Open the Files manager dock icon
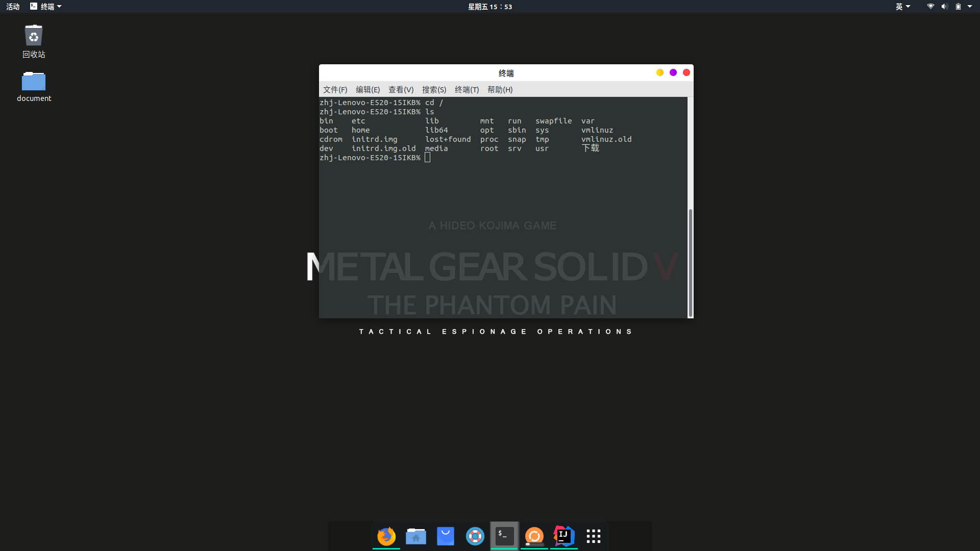Image resolution: width=980 pixels, height=551 pixels. [416, 536]
